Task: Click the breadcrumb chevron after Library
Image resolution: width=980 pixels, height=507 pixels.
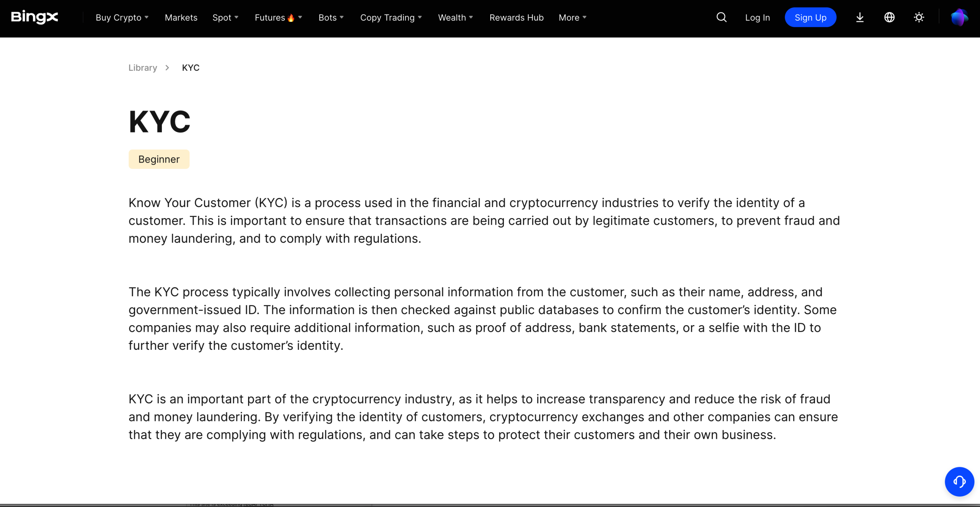Action: click(x=167, y=68)
